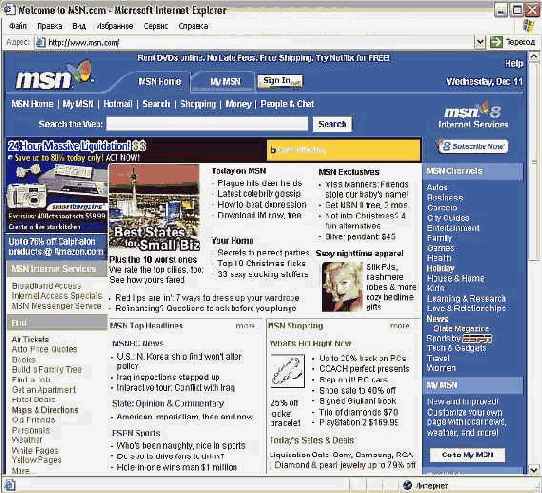This screenshot has height=493, width=542.
Task: Open the address bar dropdown arrow
Action: pos(480,43)
